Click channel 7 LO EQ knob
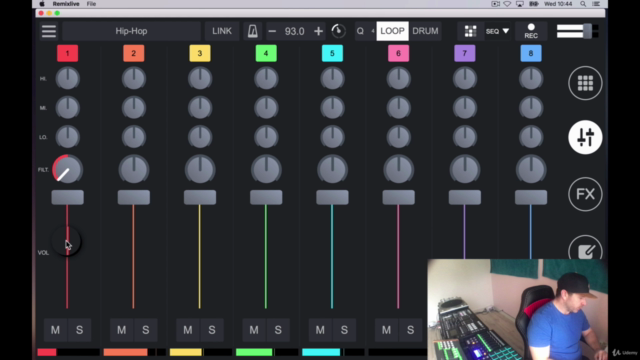This screenshot has width=640, height=360. point(464,137)
